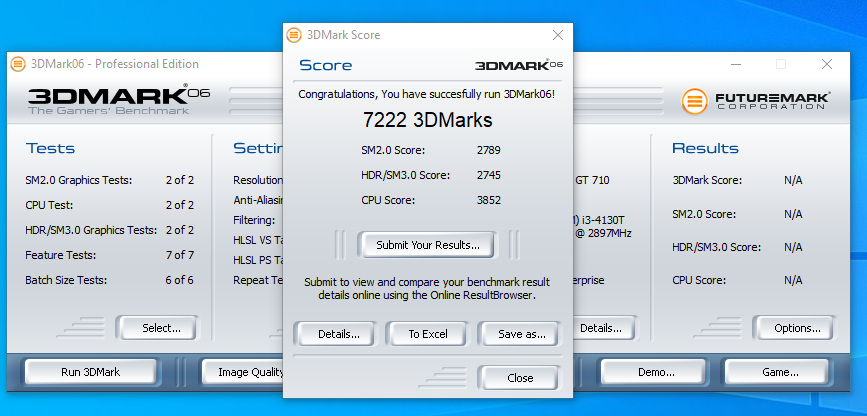Click the orange Futuremark logo icon
This screenshot has width=867, height=416.
(x=695, y=100)
